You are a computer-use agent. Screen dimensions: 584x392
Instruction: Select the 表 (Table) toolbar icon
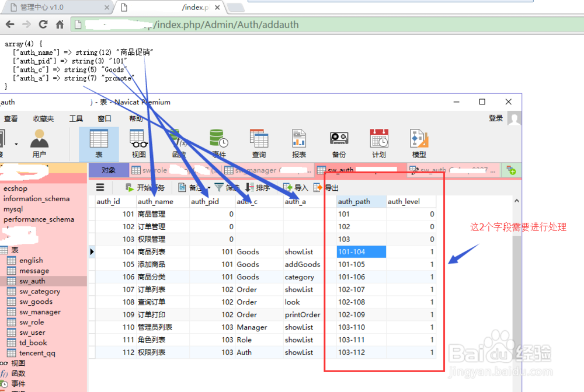(x=99, y=143)
